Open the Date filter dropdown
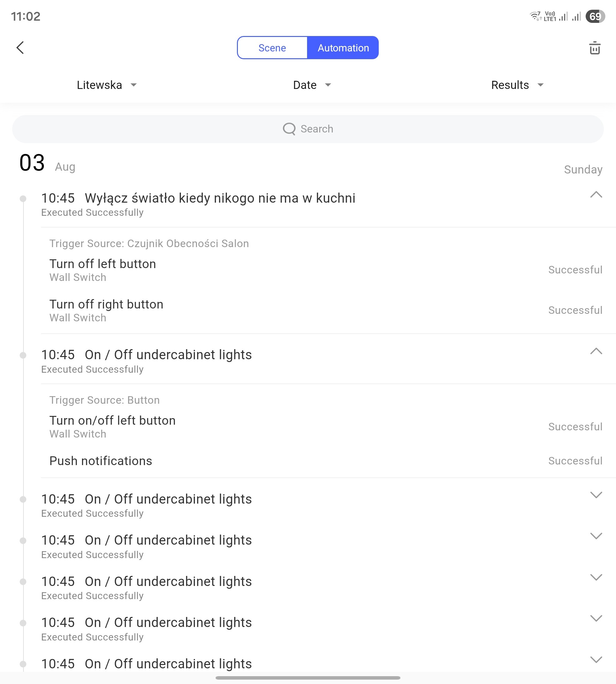616x684 pixels. 312,85
